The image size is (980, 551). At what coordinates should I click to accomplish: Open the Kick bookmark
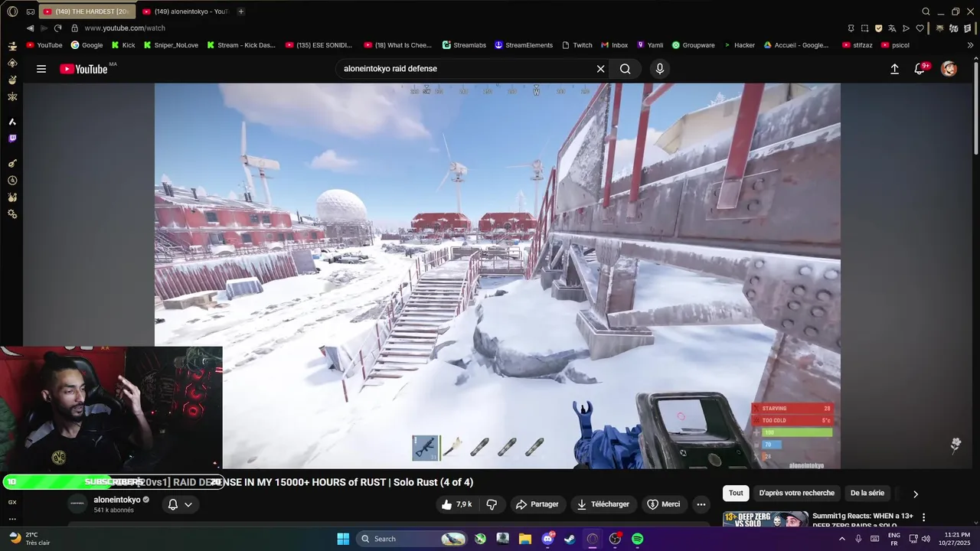(x=123, y=45)
